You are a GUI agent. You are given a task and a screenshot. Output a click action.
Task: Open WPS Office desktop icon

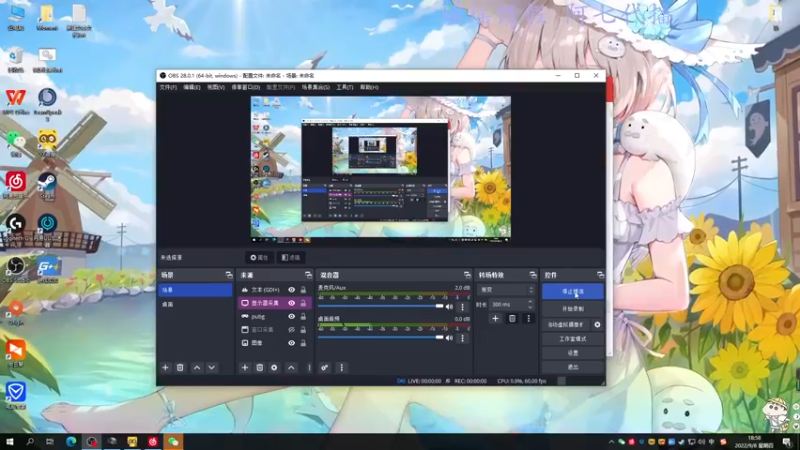16,102
